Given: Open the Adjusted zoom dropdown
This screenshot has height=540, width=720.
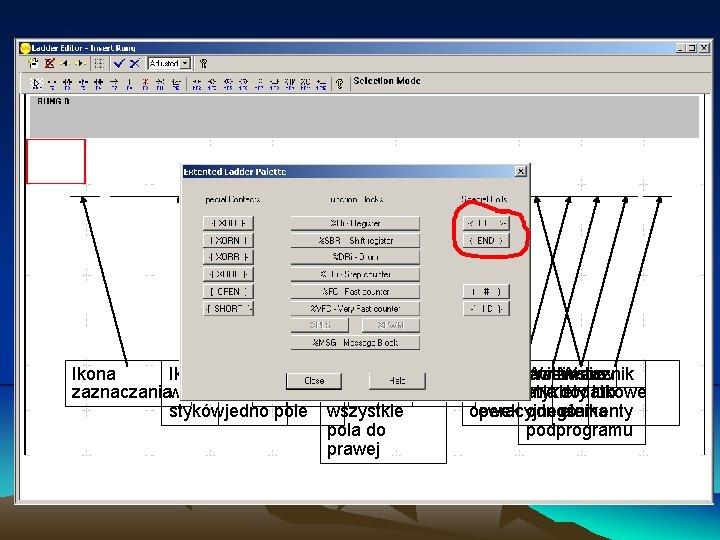Looking at the screenshot, I should (x=186, y=63).
